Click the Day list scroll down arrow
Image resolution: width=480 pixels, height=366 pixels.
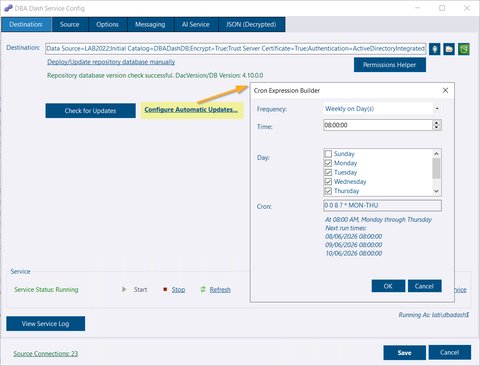click(436, 191)
